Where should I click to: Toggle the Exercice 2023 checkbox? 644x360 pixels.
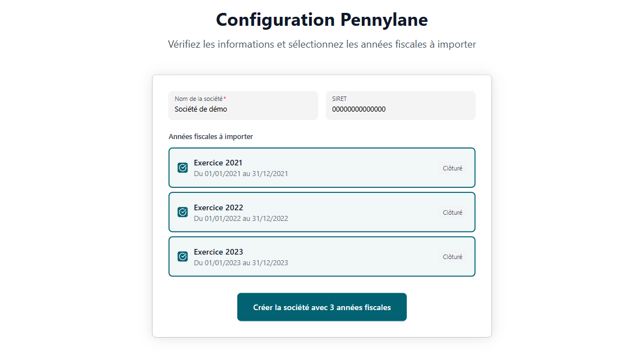(x=183, y=256)
